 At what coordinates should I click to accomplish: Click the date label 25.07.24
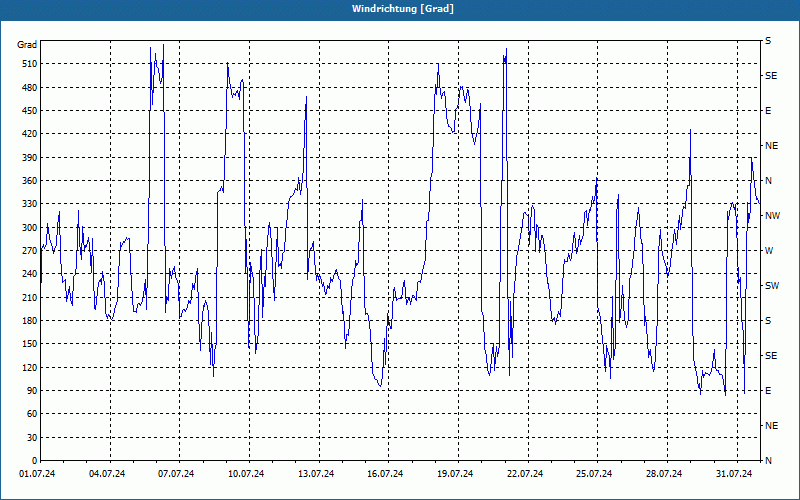594,474
